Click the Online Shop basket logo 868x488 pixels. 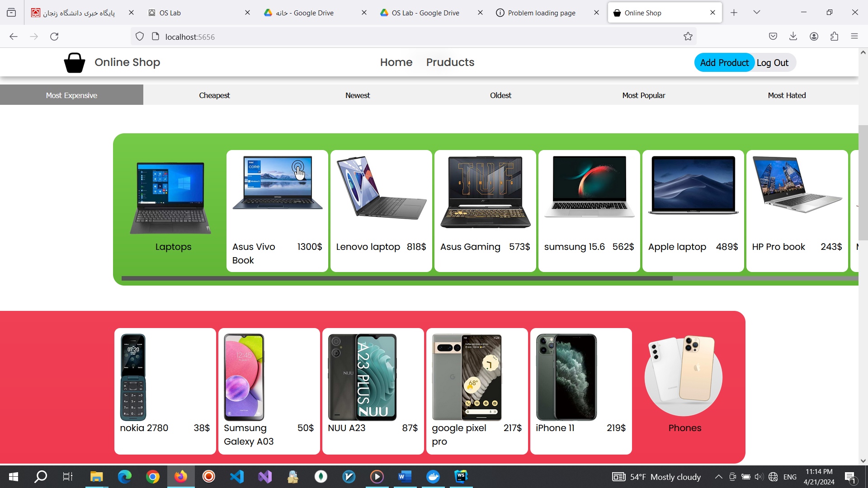pos(75,62)
